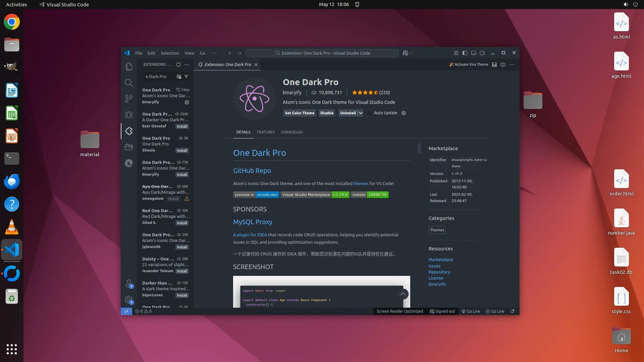
Task: Click the Set Color Theme button
Action: (300, 113)
